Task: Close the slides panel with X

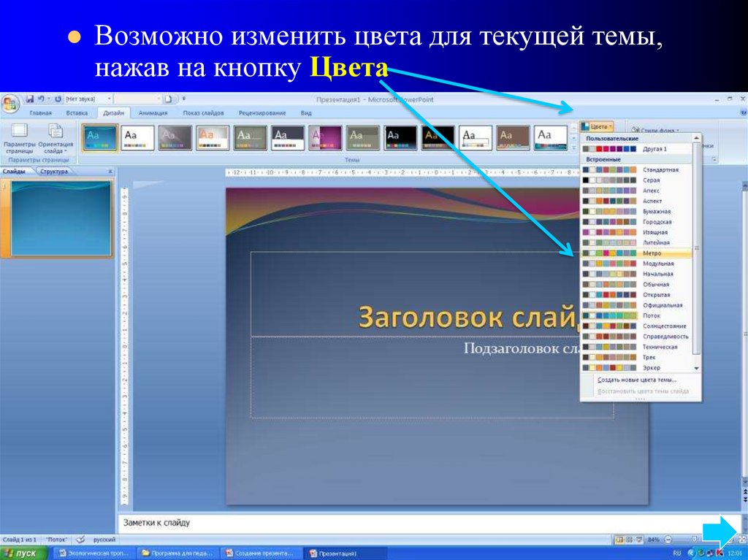Action: tap(110, 172)
